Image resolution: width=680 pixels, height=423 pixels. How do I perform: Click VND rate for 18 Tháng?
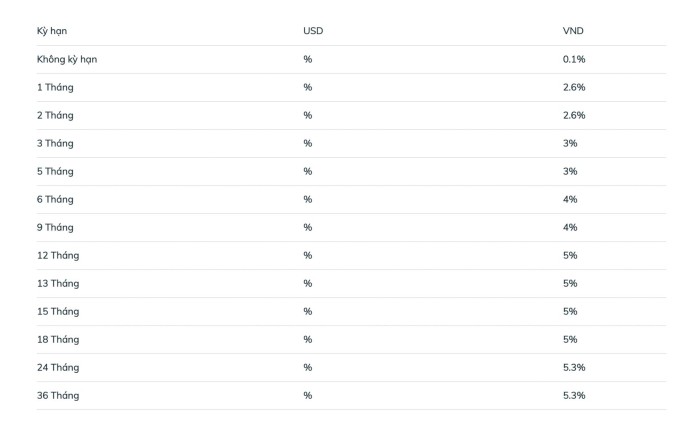click(570, 339)
